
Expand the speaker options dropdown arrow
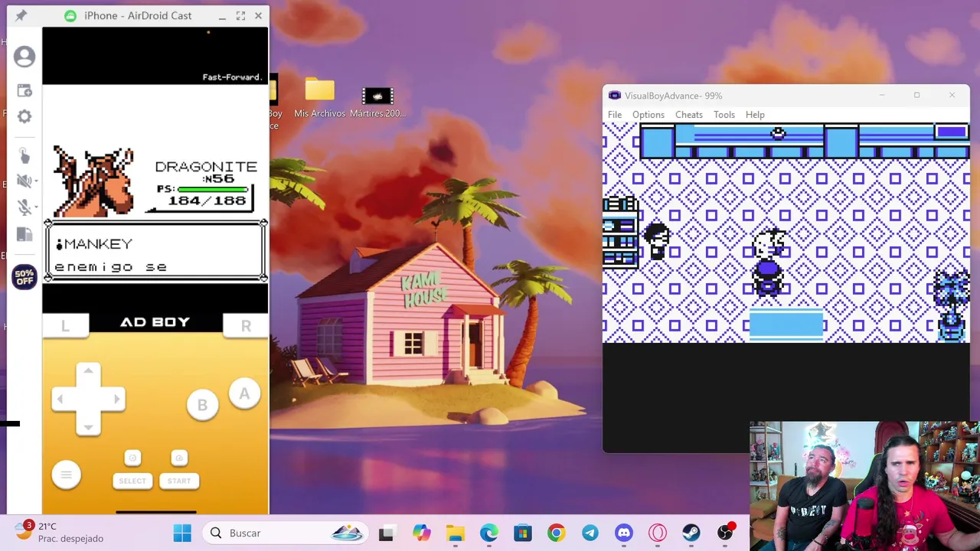point(36,181)
